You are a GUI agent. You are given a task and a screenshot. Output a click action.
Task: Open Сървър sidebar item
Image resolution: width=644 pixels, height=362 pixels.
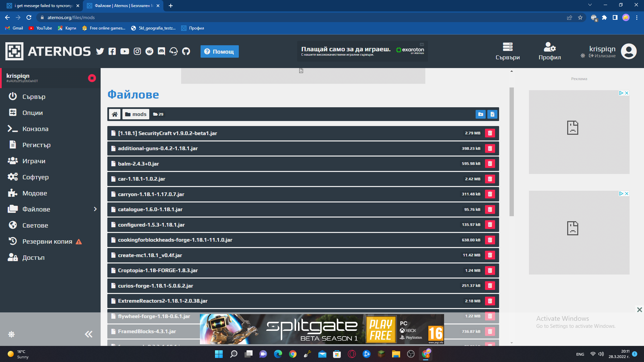tap(50, 97)
